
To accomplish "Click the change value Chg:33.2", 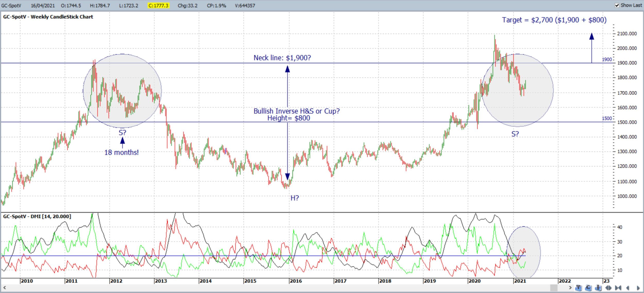I will point(188,5).
